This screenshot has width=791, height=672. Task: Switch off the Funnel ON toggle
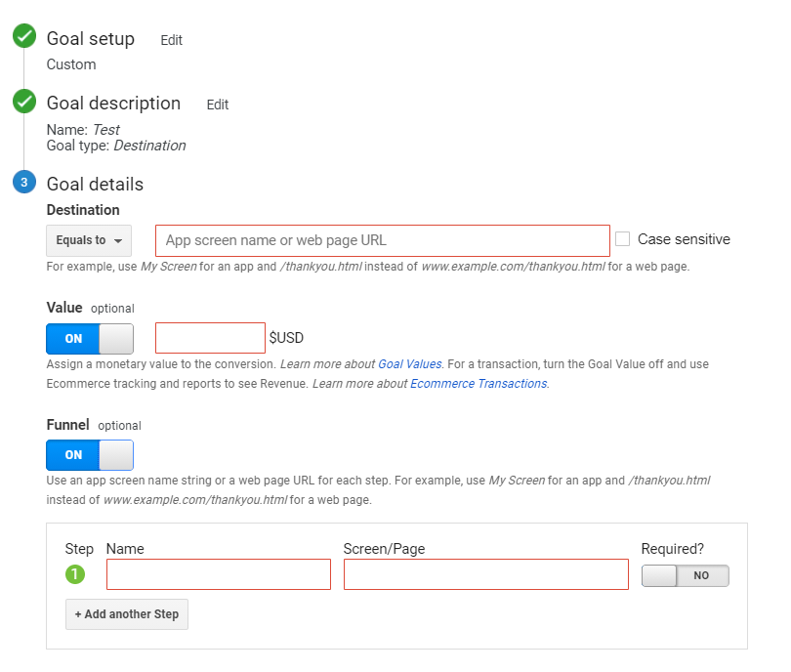(90, 454)
